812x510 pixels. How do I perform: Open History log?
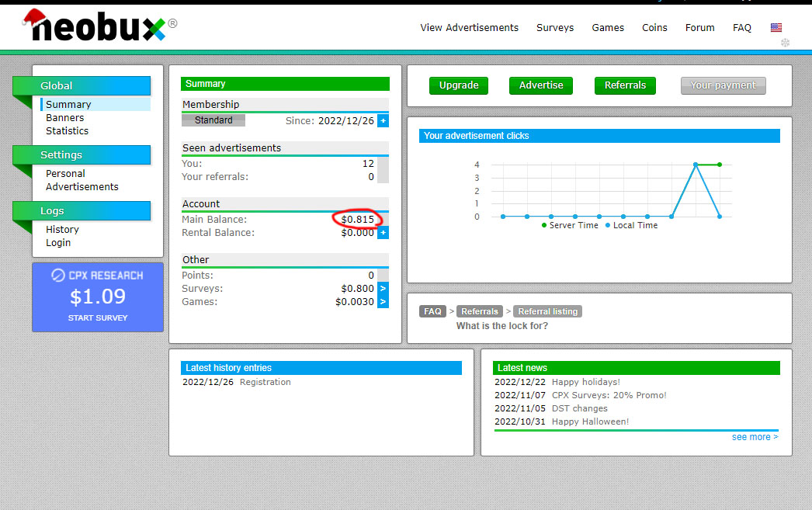(x=62, y=229)
